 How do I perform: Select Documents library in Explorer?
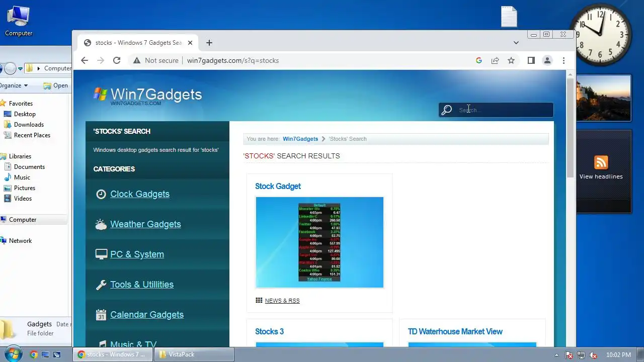29,167
